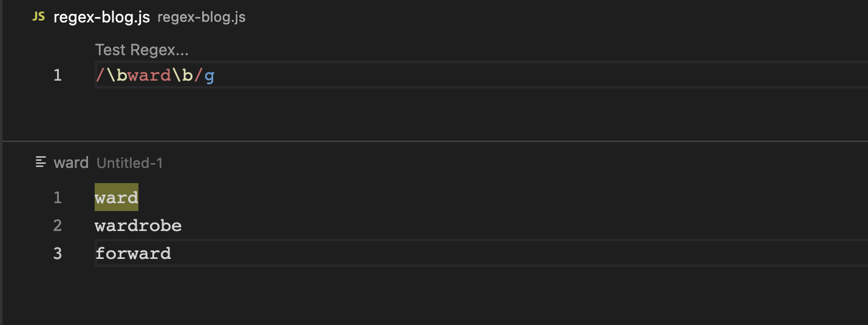
Task: Click the blue g flag in the regex
Action: [209, 76]
